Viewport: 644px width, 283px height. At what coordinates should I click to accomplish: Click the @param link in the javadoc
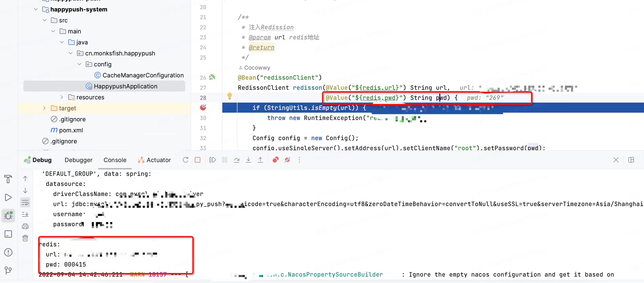pos(260,37)
